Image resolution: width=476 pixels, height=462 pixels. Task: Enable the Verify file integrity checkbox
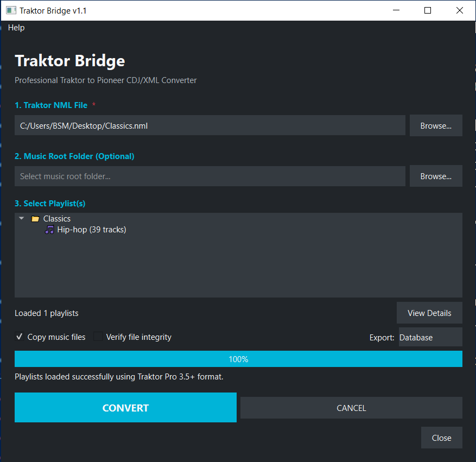coord(98,337)
